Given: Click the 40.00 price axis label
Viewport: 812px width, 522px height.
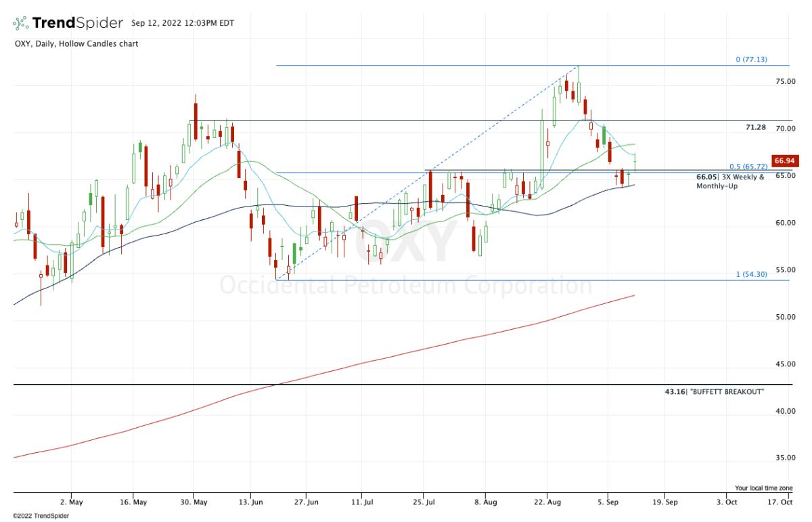Looking at the screenshot, I should (x=785, y=411).
